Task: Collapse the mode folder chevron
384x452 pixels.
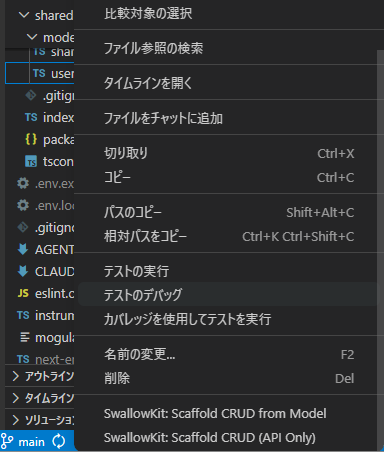Action: pos(32,37)
